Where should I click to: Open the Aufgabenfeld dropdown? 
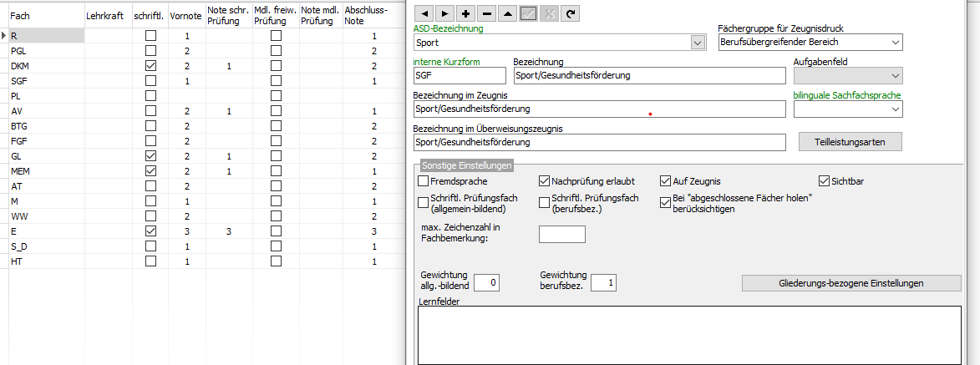click(x=896, y=76)
